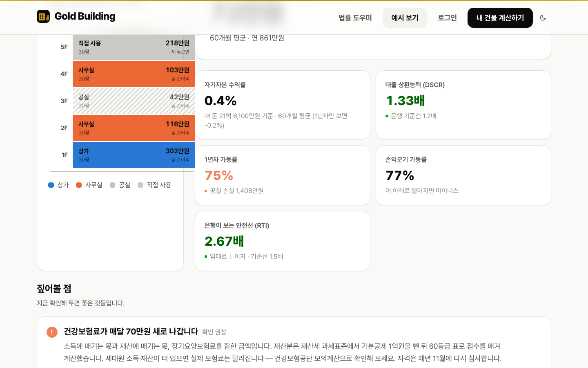Screen dimensions: 588x368
Task: Click the 확인 권장 label
Action: 214,332
